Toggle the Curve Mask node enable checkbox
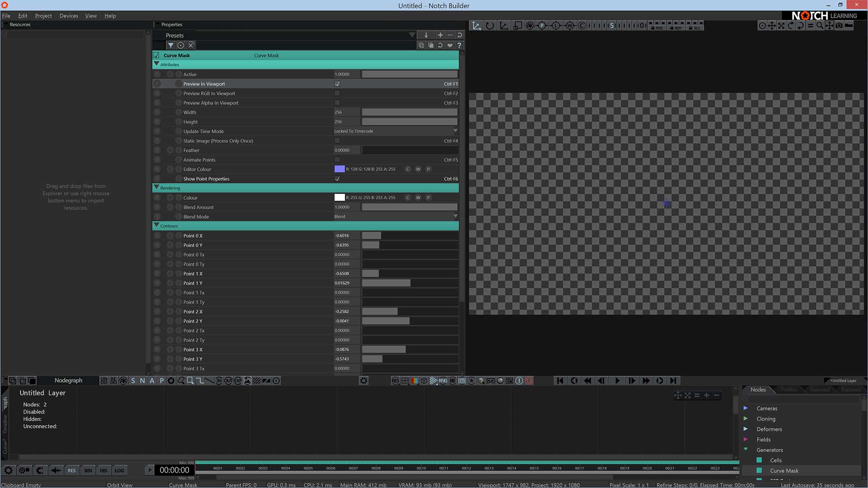This screenshot has width=868, height=488. pyautogui.click(x=156, y=55)
